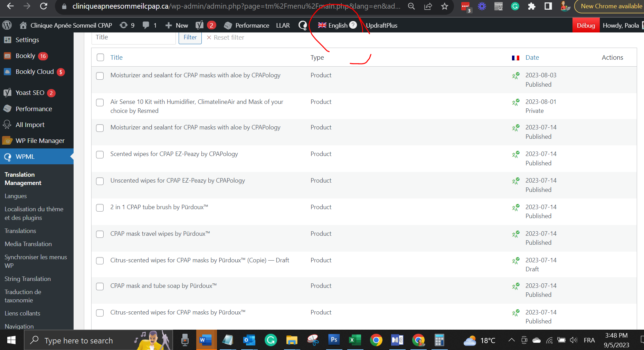The width and height of the screenshot is (644, 350).
Task: Toggle the browser side panel icon
Action: [x=548, y=6]
